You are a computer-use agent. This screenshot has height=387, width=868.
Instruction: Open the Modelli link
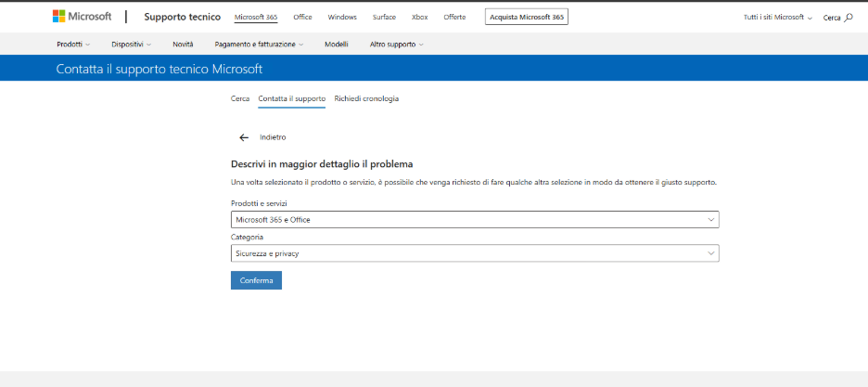(336, 45)
